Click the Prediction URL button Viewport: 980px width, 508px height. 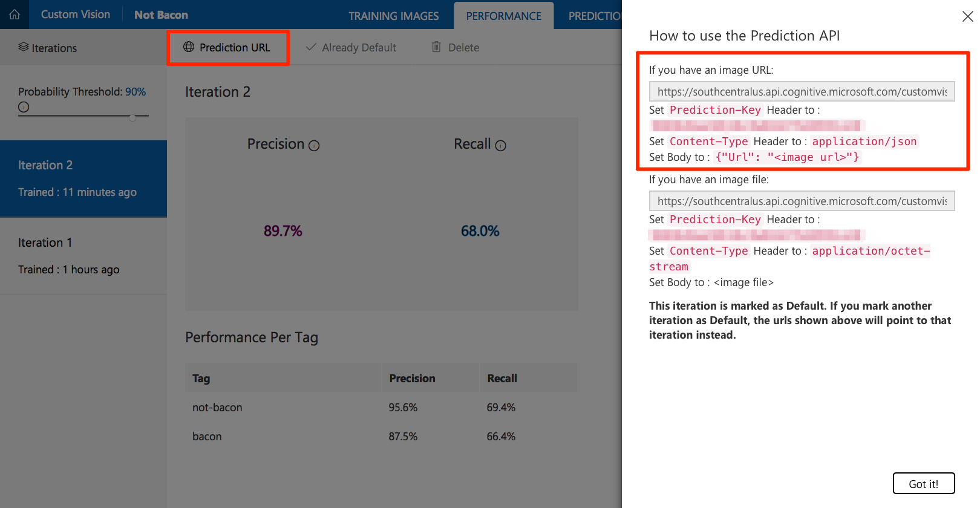[228, 47]
